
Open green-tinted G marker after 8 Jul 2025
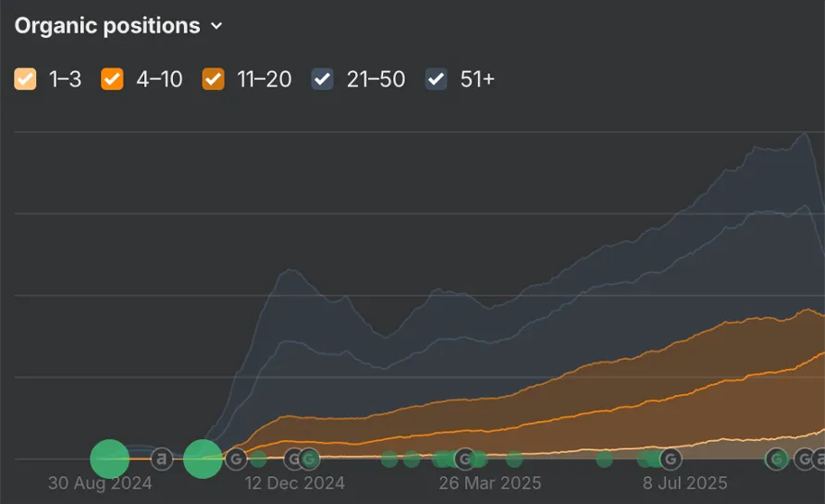[777, 459]
